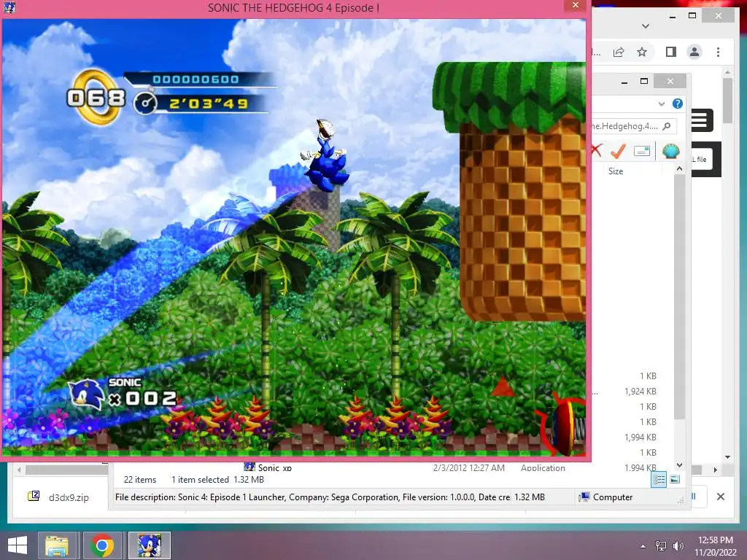Image resolution: width=747 pixels, height=560 pixels.
Task: Click the game ring counter showing 068
Action: 96,98
